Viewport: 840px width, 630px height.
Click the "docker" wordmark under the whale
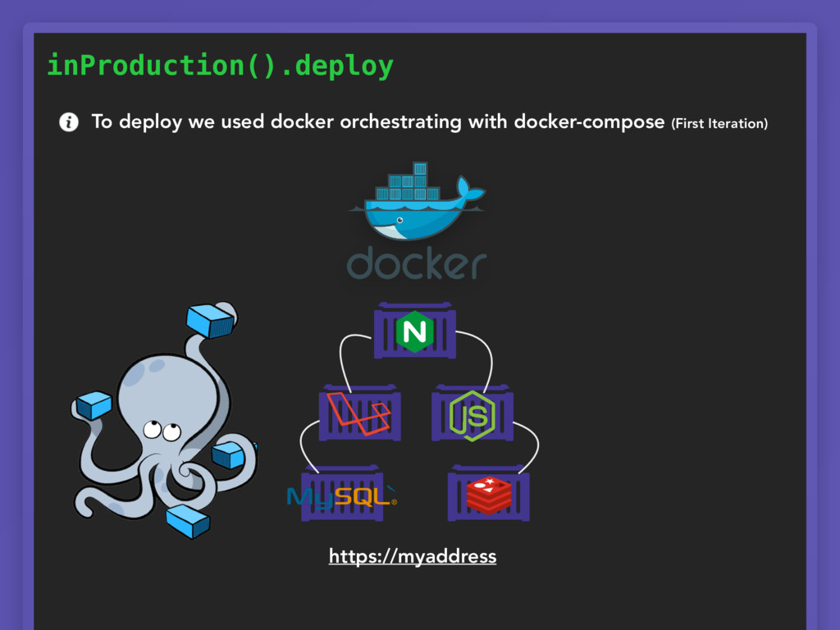coord(417,263)
